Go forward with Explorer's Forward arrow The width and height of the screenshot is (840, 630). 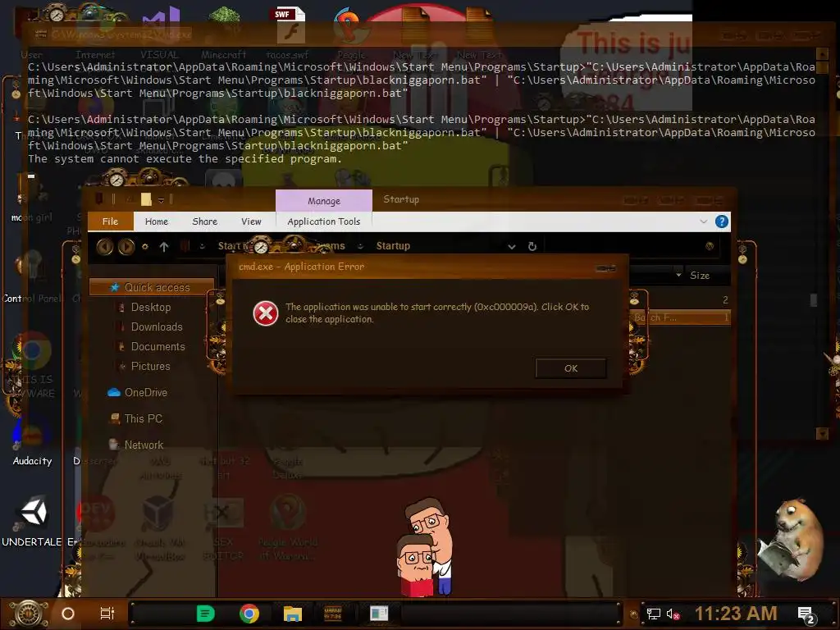tap(126, 246)
